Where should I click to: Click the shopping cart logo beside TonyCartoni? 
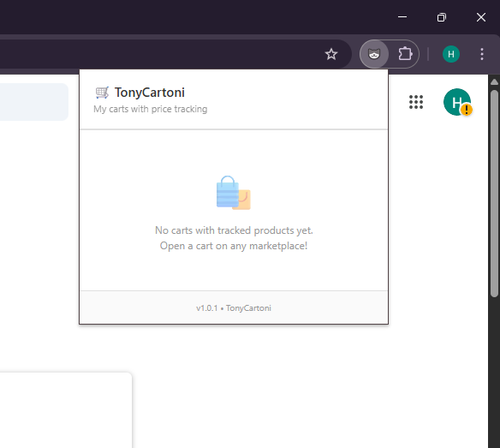[x=102, y=93]
